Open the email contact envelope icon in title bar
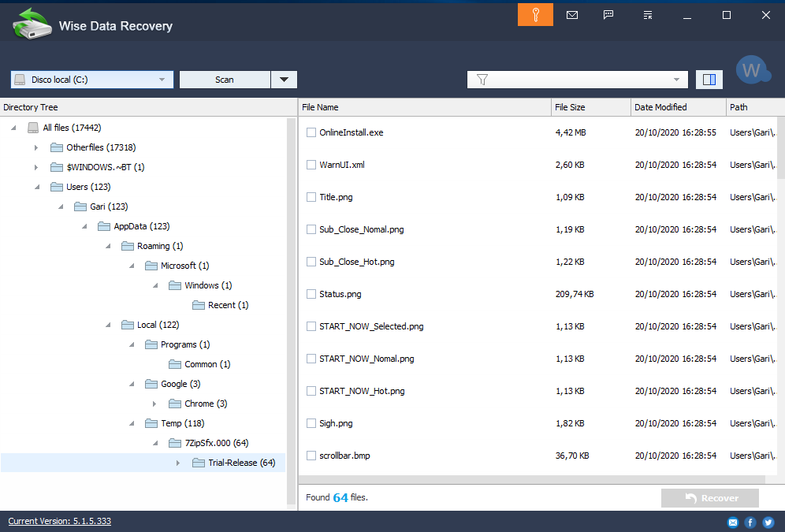This screenshot has height=532, width=785. pyautogui.click(x=571, y=15)
